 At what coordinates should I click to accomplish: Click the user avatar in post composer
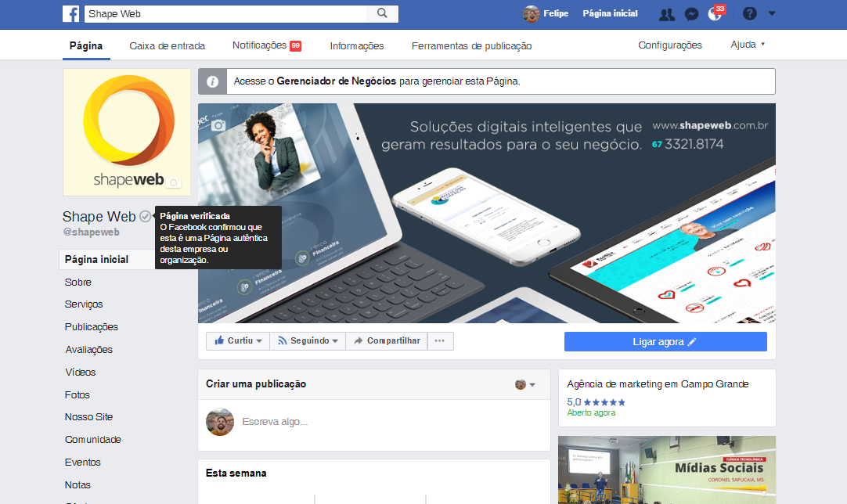[220, 422]
